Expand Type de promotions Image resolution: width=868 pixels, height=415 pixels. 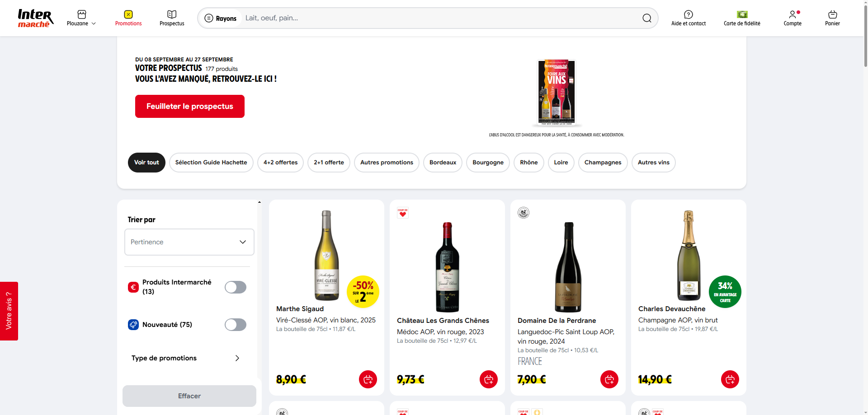[185, 358]
